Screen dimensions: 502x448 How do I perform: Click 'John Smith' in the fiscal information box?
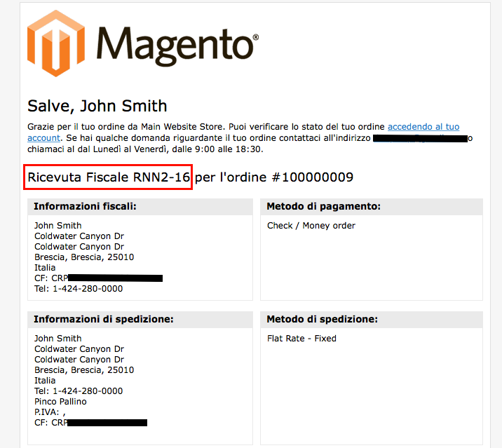pyautogui.click(x=58, y=226)
